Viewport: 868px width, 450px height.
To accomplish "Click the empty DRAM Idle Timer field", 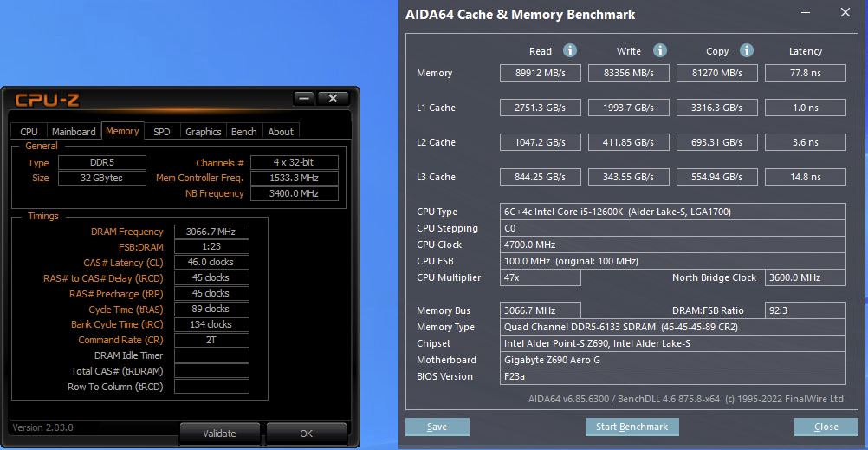I will tap(211, 355).
